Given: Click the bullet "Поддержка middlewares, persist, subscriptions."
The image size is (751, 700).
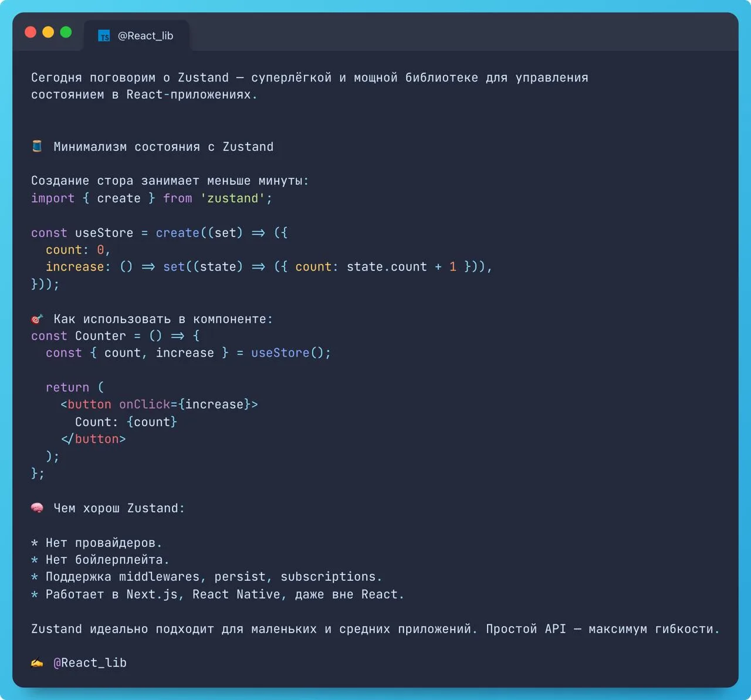Looking at the screenshot, I should tap(207, 577).
